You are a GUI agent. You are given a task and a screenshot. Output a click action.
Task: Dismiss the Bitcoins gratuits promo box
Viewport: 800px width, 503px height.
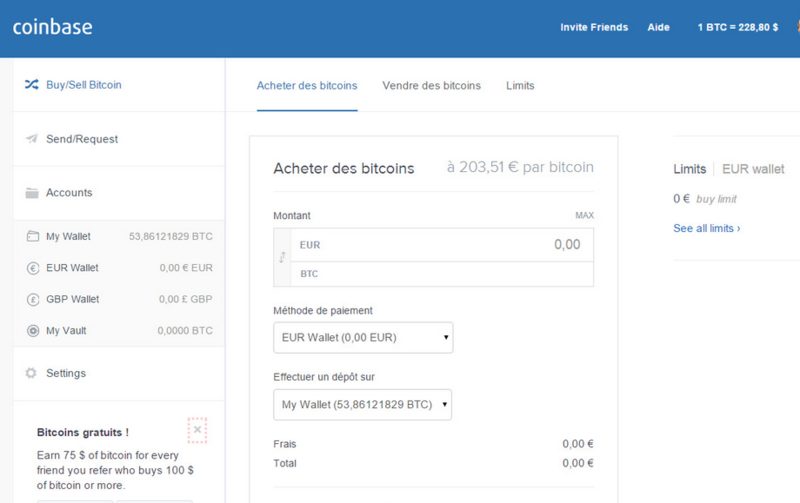coord(197,430)
